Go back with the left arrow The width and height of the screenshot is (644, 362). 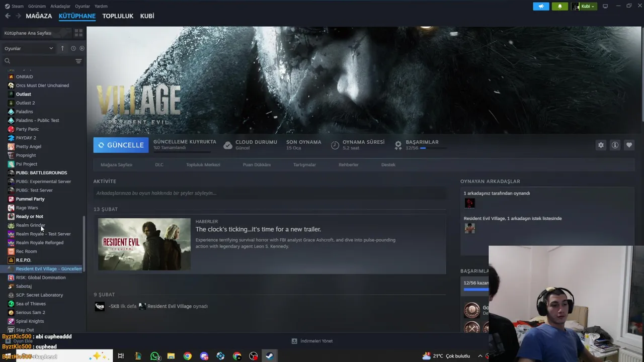pos(8,16)
